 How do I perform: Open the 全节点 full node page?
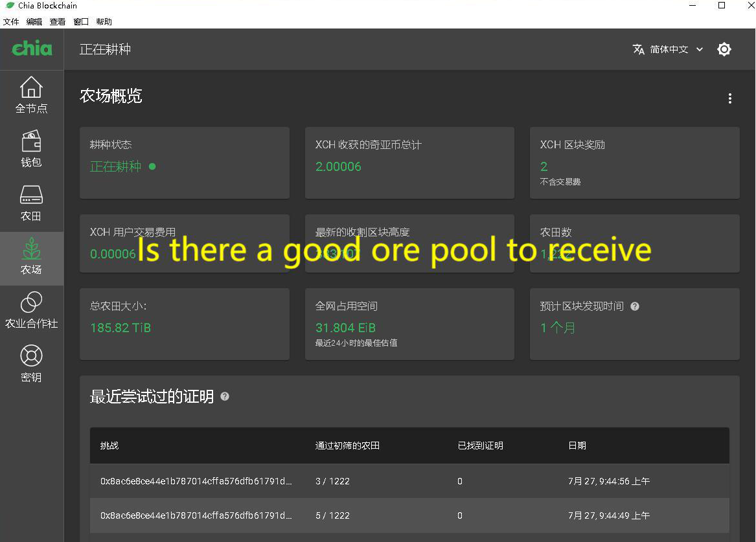tap(31, 95)
